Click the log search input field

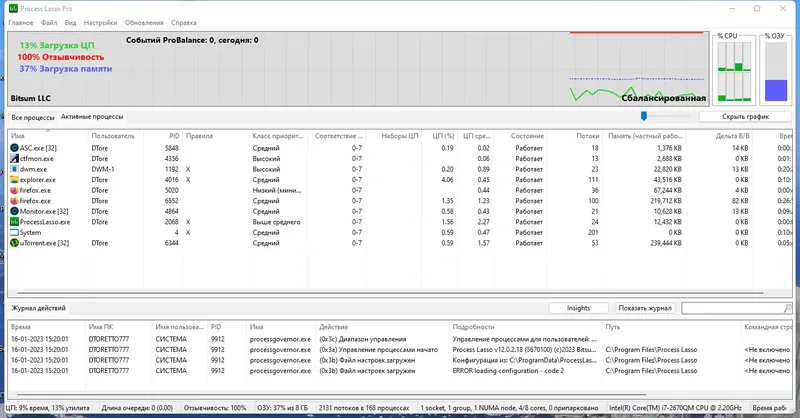(x=732, y=308)
